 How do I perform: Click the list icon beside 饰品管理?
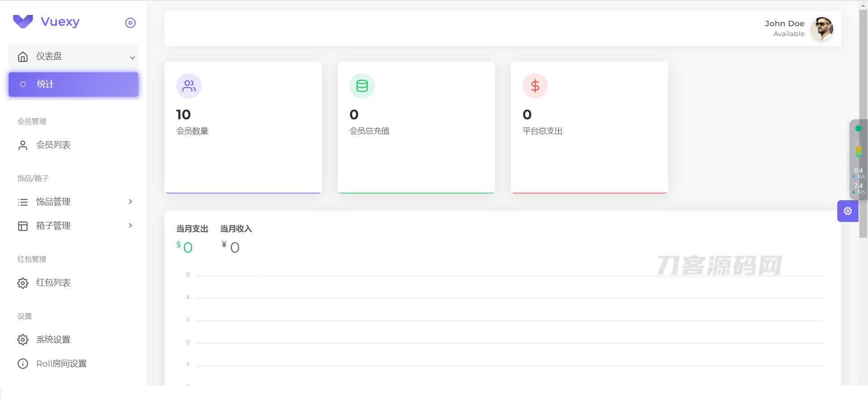click(x=23, y=202)
